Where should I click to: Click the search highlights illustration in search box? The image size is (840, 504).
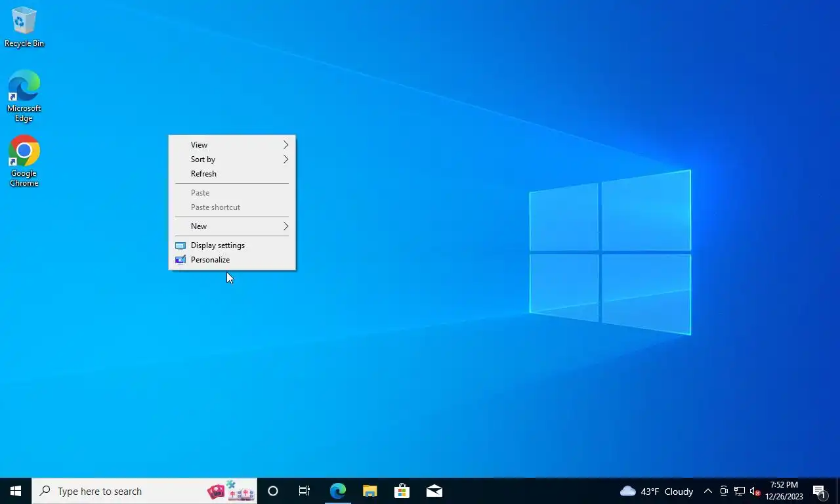pyautogui.click(x=230, y=491)
